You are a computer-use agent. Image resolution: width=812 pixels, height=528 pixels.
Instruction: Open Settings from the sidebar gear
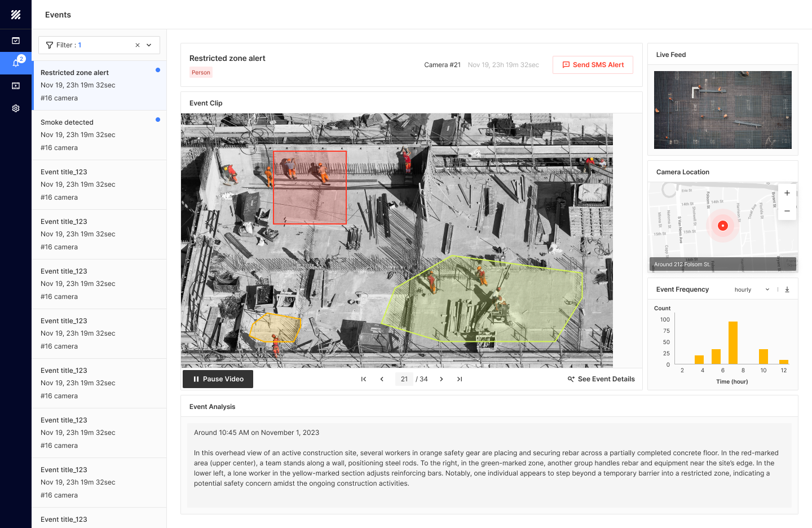[15, 108]
